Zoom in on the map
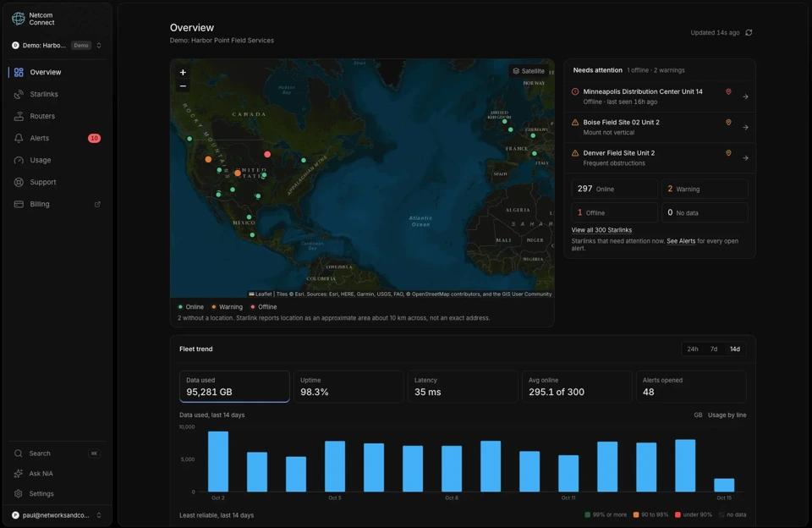812x528 pixels. point(183,73)
